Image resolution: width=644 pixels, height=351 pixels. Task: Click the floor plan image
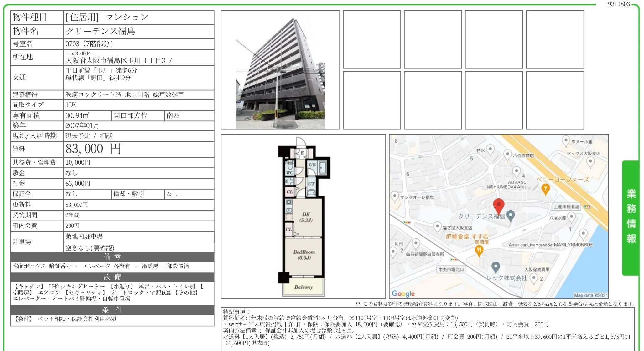tap(303, 216)
